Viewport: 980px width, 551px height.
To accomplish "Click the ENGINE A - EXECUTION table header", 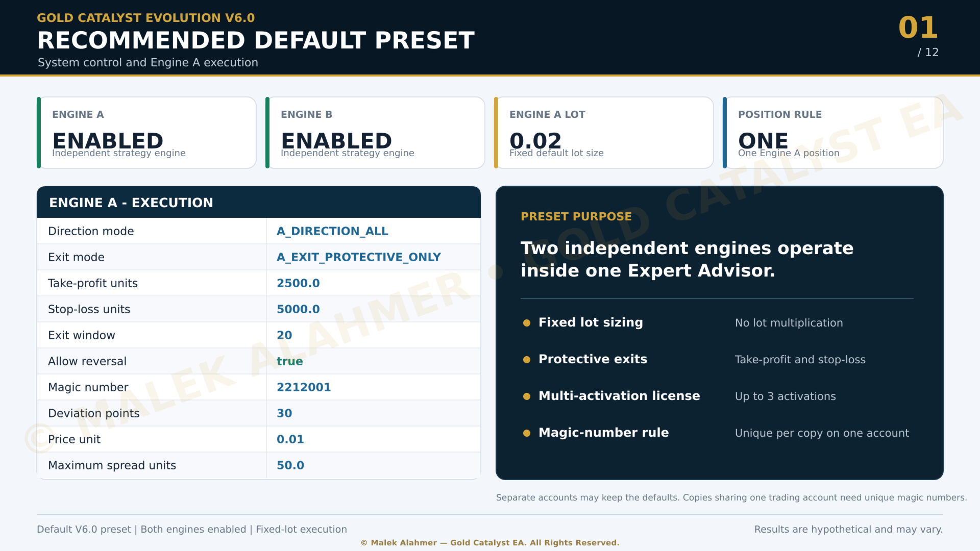I will tap(259, 203).
